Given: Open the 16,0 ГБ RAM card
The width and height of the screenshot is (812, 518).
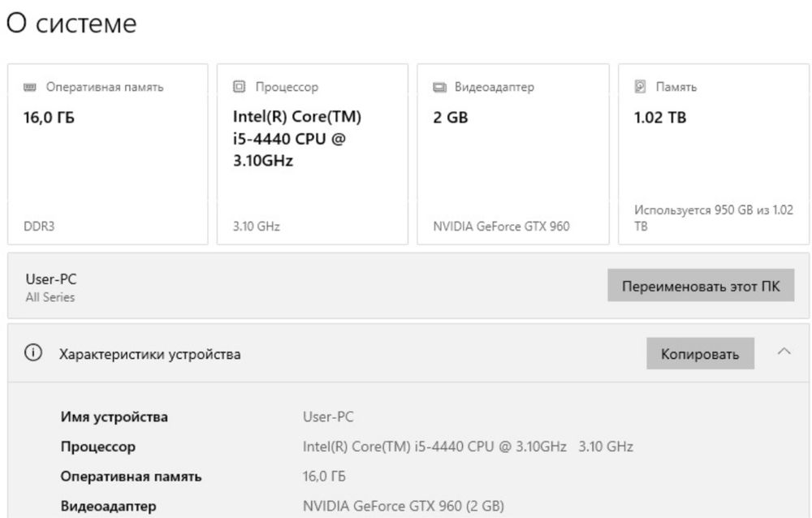Looking at the screenshot, I should pos(107,154).
